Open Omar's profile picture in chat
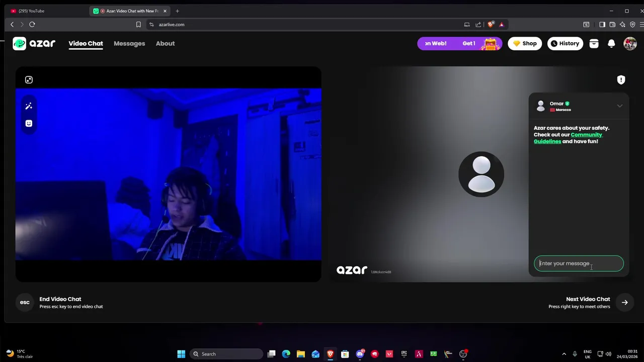 541,106
